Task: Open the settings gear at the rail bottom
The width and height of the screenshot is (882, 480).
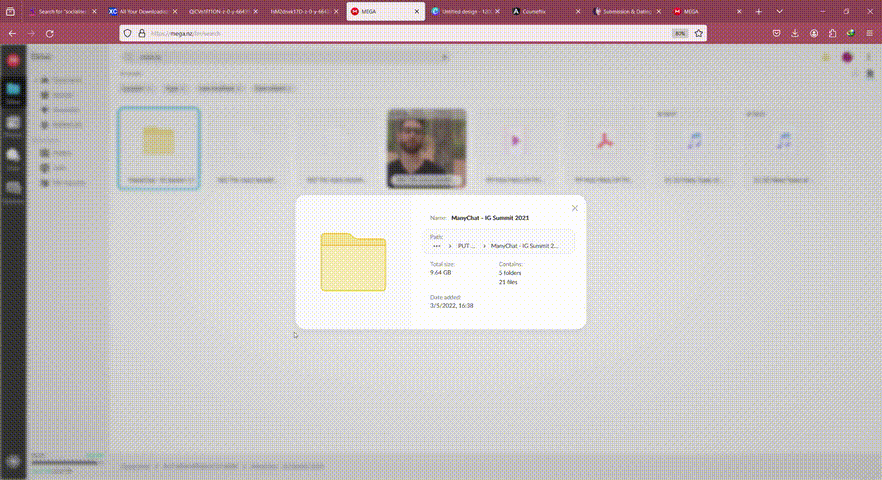Action: [14, 461]
